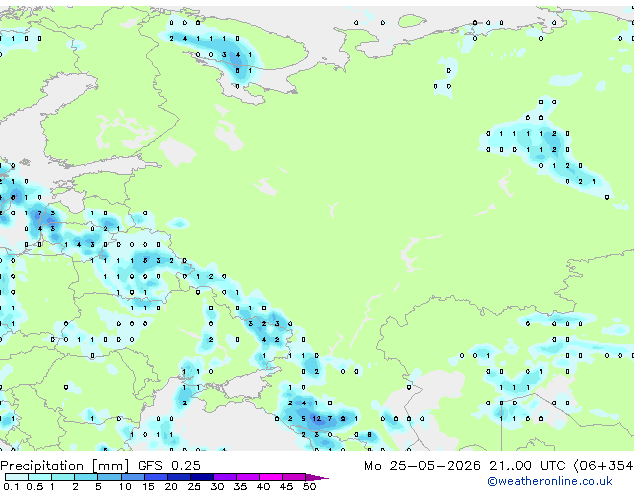Pick the 45–50 mm legend color swatch
Image resolution: width=634 pixels, height=490 pixels.
(x=294, y=477)
